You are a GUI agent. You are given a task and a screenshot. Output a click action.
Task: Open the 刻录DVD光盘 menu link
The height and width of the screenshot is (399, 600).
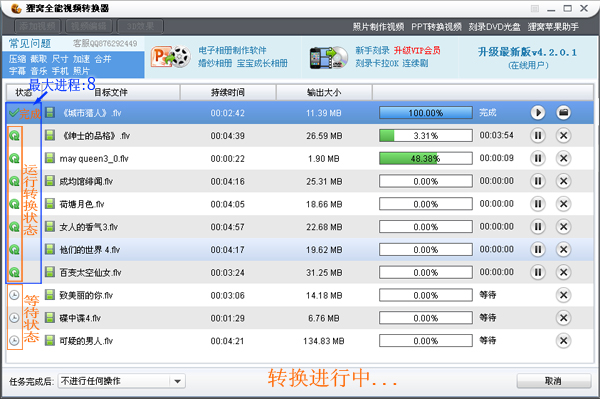pyautogui.click(x=494, y=27)
